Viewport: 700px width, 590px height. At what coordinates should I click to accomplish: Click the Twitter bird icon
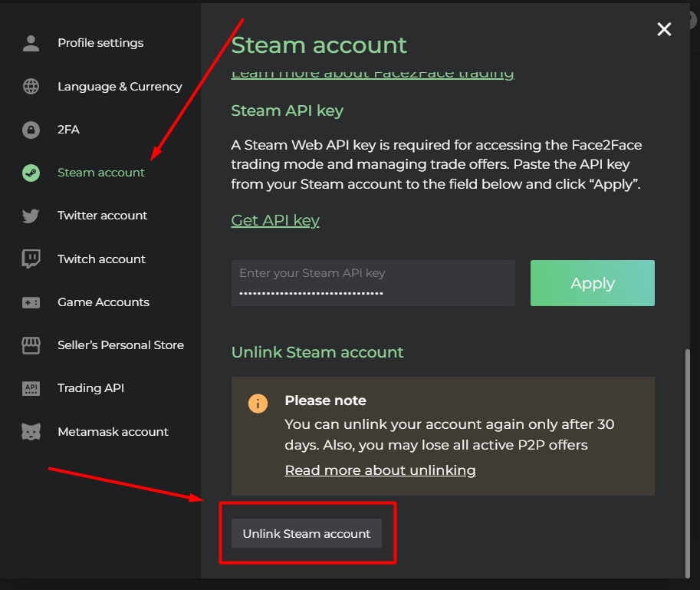pyautogui.click(x=31, y=216)
